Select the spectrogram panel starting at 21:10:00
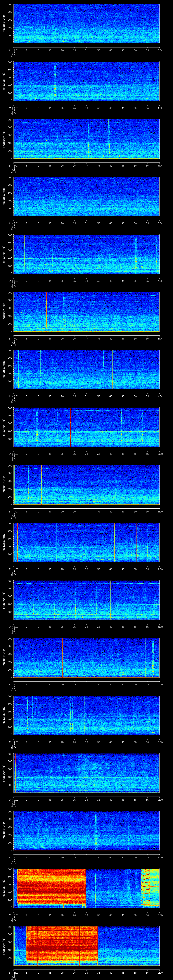 pos(87,485)
